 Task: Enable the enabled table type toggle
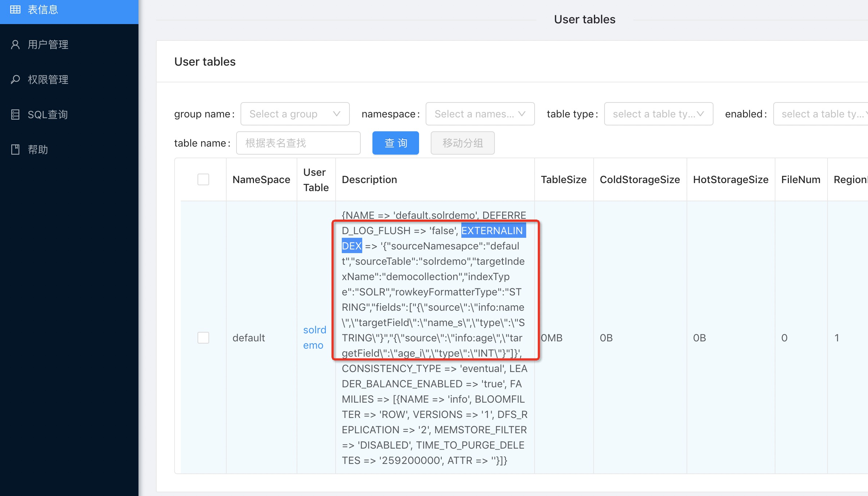click(822, 113)
